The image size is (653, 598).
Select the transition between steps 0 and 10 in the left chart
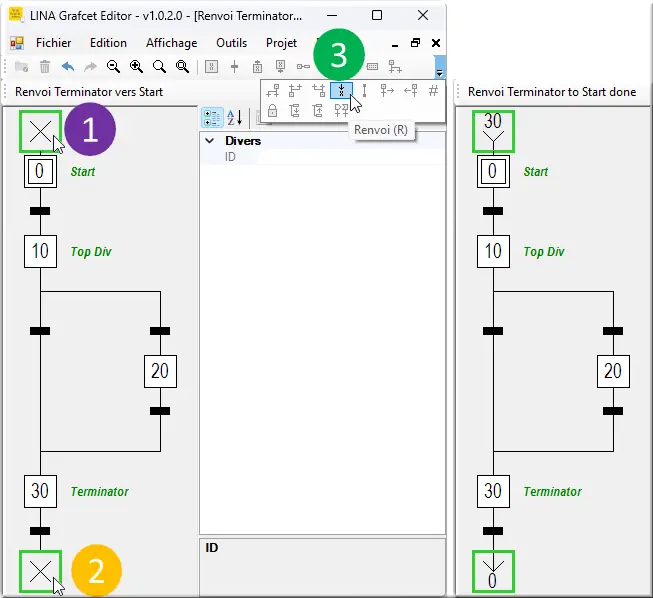click(40, 211)
